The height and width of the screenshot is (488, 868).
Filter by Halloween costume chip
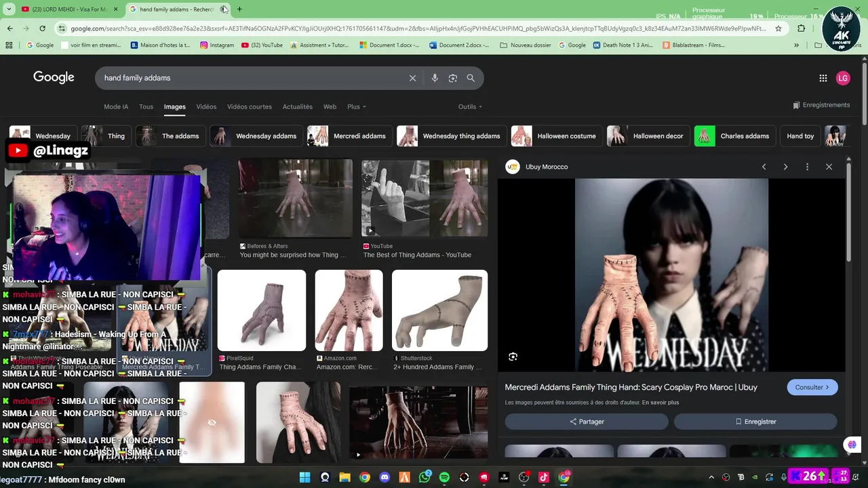[556, 136]
